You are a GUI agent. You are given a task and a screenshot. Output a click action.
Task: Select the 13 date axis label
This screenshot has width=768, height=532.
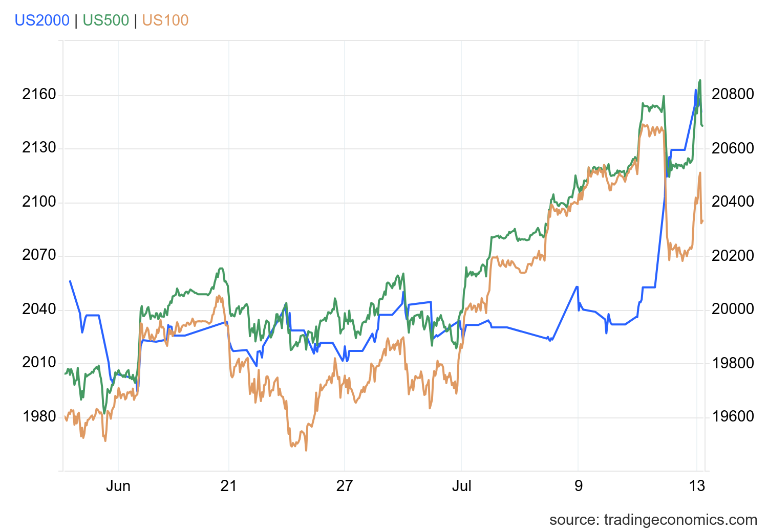[697, 486]
